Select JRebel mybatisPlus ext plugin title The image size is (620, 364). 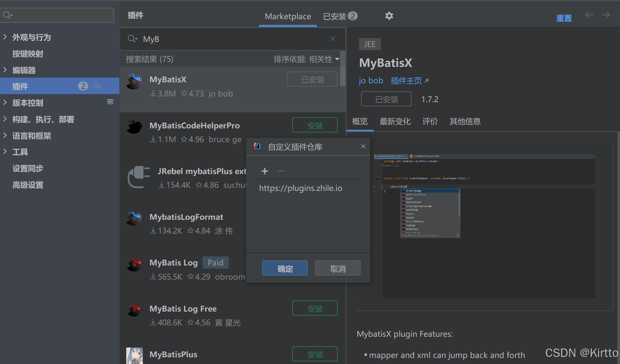click(x=202, y=171)
